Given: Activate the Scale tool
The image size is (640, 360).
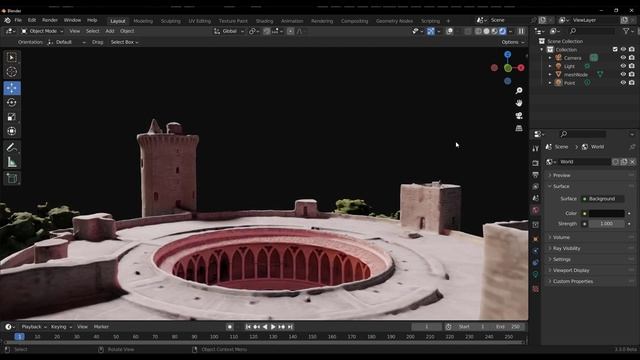Looking at the screenshot, I should click(11, 117).
